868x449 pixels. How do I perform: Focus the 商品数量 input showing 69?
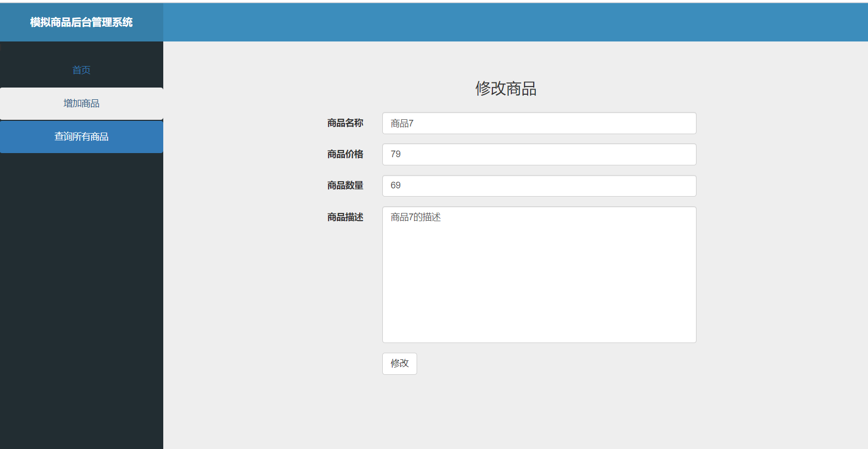coord(539,185)
